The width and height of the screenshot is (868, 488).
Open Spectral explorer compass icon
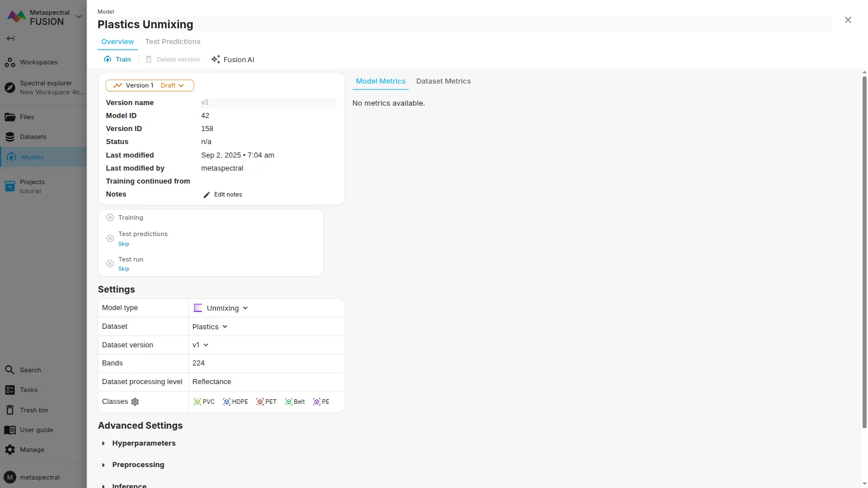10,88
